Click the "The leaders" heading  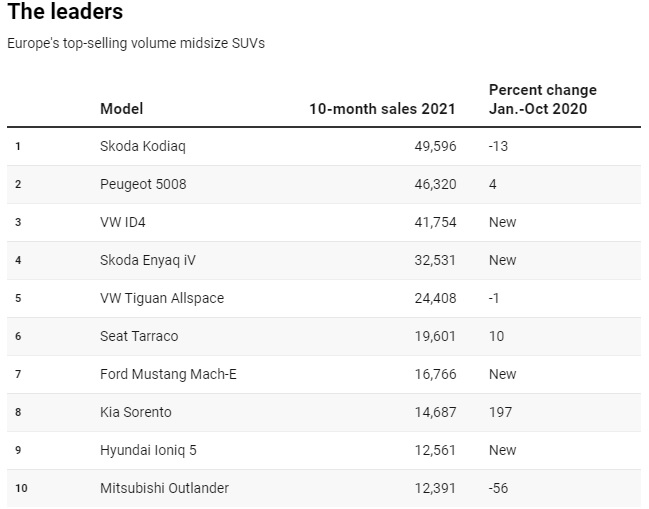pyautogui.click(x=65, y=13)
